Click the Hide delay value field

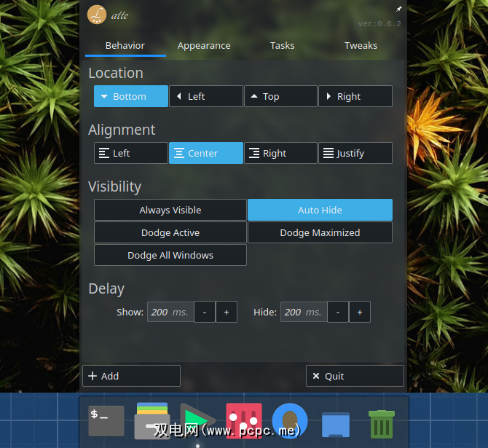click(304, 312)
